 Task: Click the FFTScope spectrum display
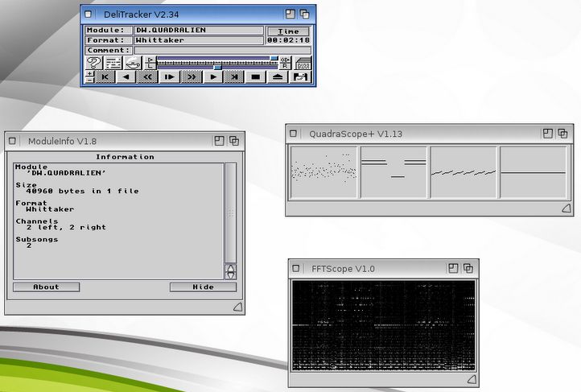[x=384, y=326]
